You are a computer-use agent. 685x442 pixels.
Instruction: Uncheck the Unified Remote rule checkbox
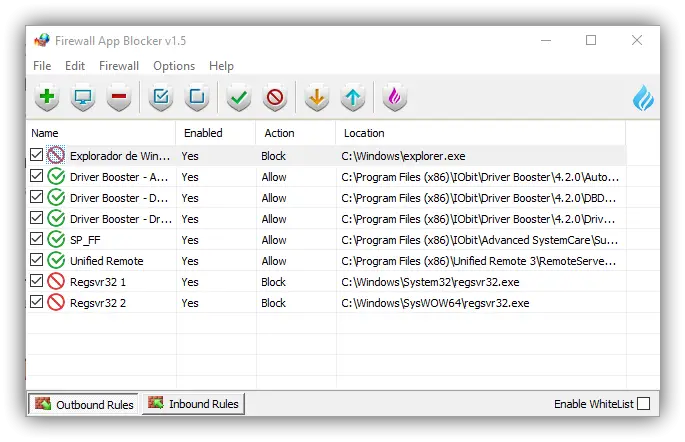(x=37, y=259)
